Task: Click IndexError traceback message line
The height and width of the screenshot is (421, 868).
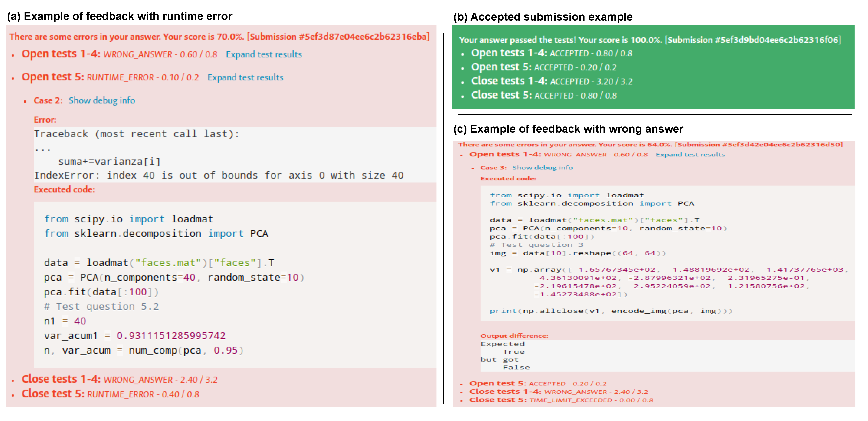Action: pos(218,175)
